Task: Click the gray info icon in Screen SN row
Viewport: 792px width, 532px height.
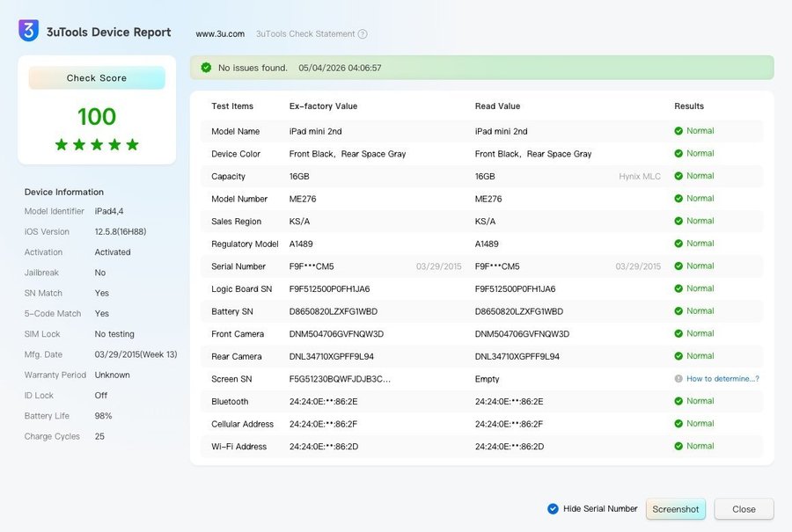Action: point(678,379)
